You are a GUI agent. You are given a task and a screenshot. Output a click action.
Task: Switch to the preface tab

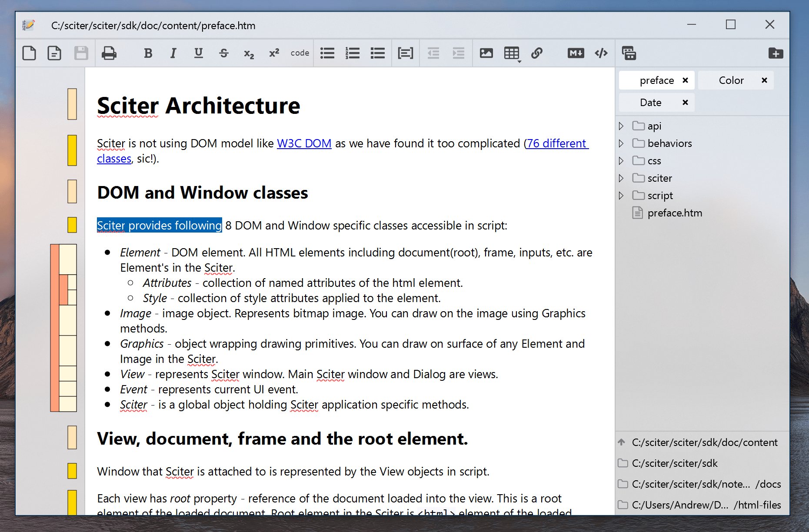tap(657, 80)
